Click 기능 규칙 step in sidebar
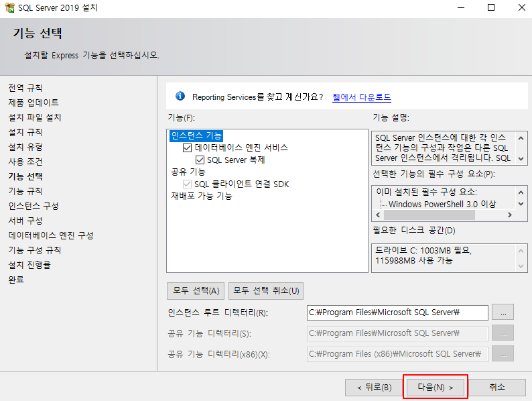The height and width of the screenshot is (401, 532). click(25, 191)
